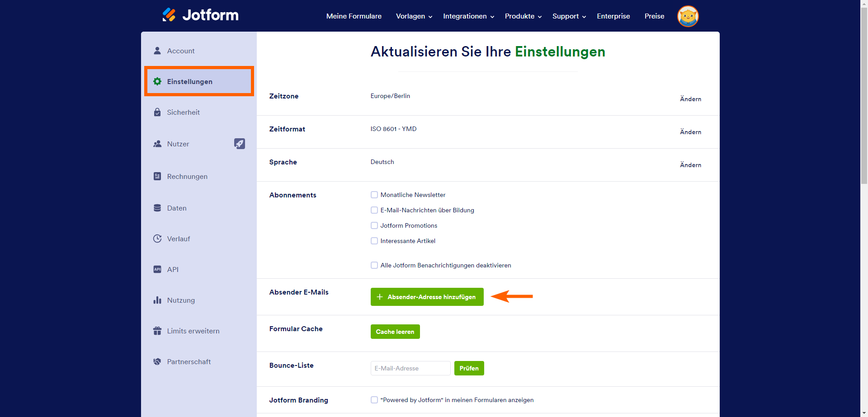The width and height of the screenshot is (868, 417).
Task: Select Daten in the sidebar
Action: pyautogui.click(x=199, y=208)
